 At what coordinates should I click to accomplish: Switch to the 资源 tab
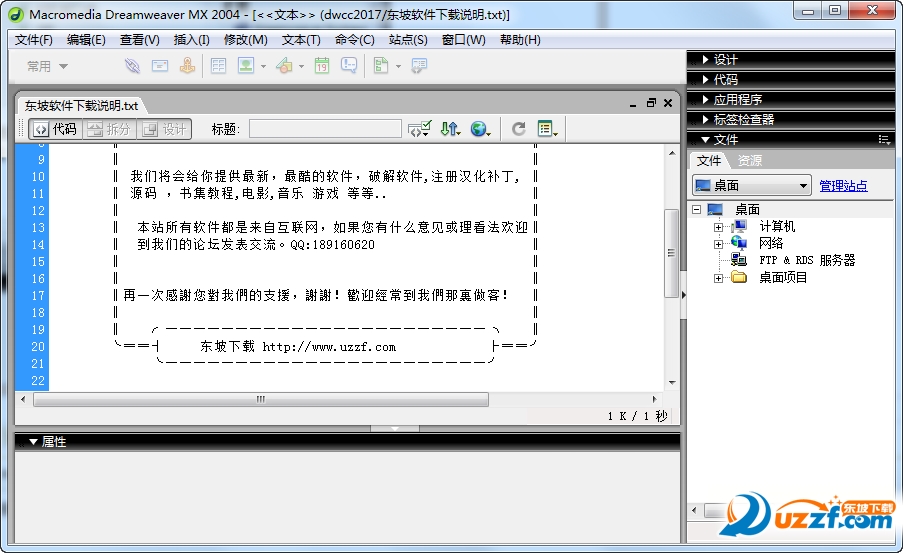(750, 161)
